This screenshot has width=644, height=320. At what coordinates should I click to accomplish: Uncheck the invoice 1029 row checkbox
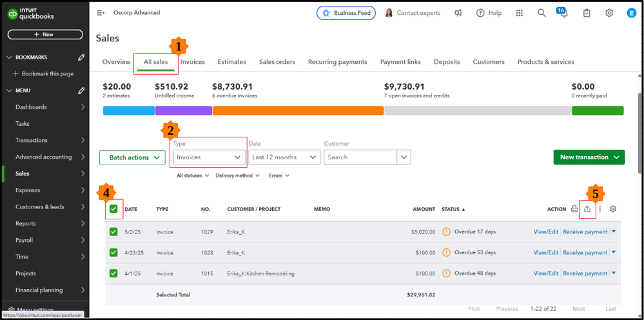pyautogui.click(x=113, y=232)
